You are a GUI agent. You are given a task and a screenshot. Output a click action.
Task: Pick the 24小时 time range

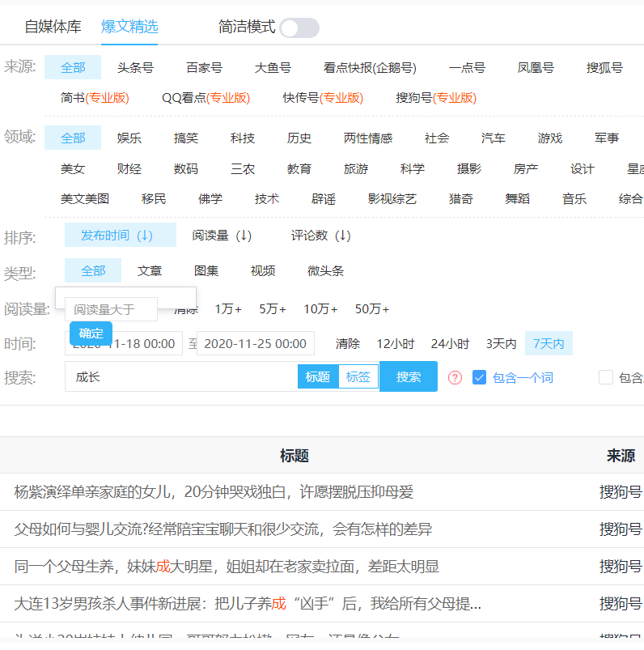(450, 344)
